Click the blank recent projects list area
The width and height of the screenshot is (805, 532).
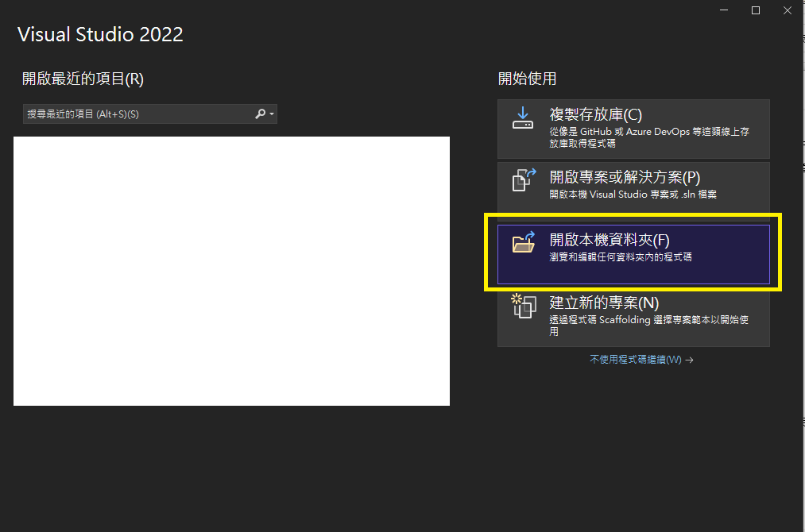pos(231,271)
